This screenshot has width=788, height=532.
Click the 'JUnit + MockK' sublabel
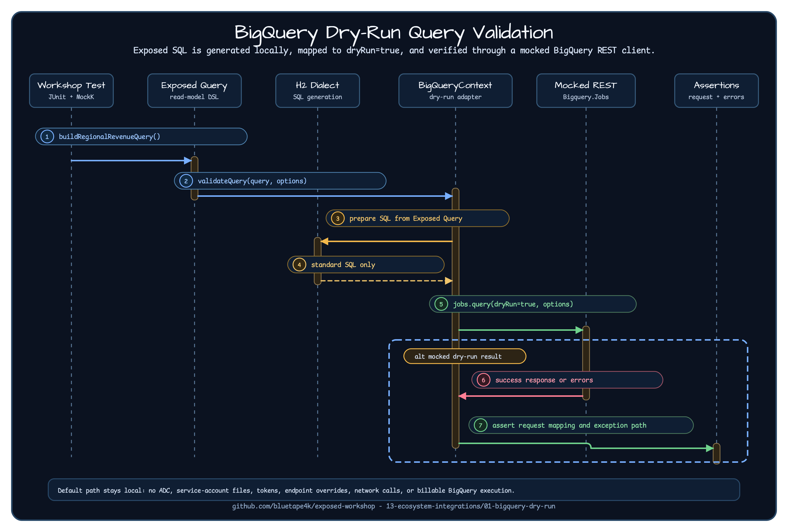tap(71, 97)
